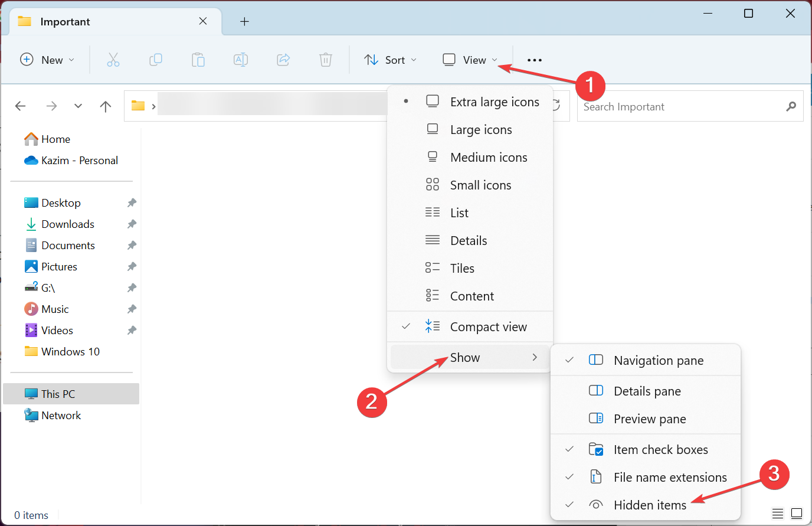Select Extra large icons view

470,102
